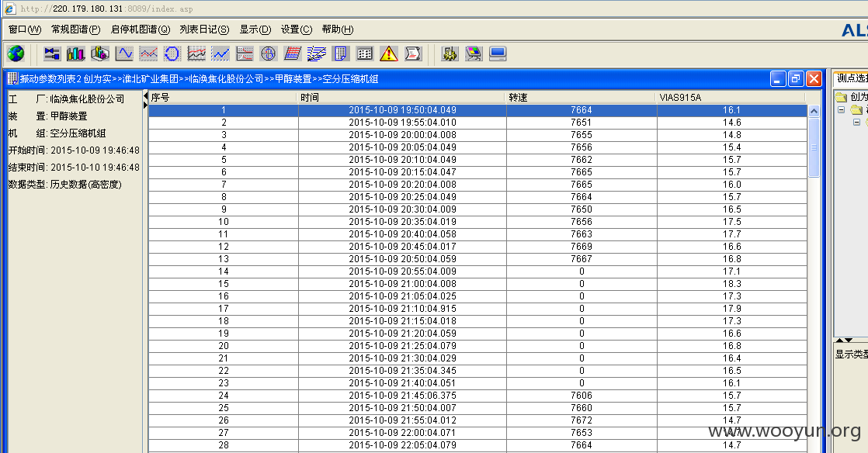Select row 1 dated 19:50:04.049
The image size is (868, 453).
pyautogui.click(x=477, y=110)
